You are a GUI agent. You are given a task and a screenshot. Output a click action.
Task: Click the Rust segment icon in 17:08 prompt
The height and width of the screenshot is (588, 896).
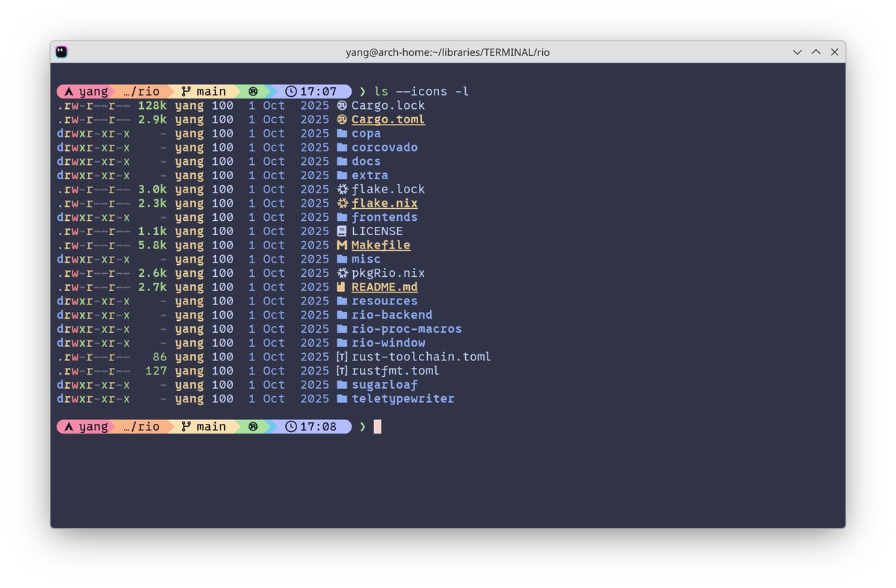(x=253, y=427)
